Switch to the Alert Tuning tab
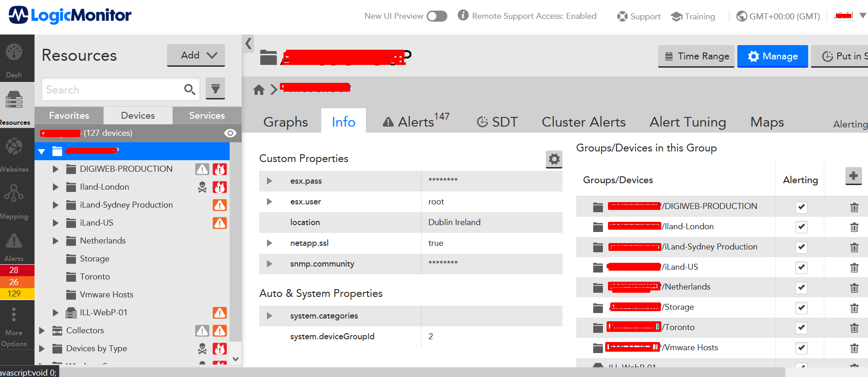 pyautogui.click(x=688, y=122)
